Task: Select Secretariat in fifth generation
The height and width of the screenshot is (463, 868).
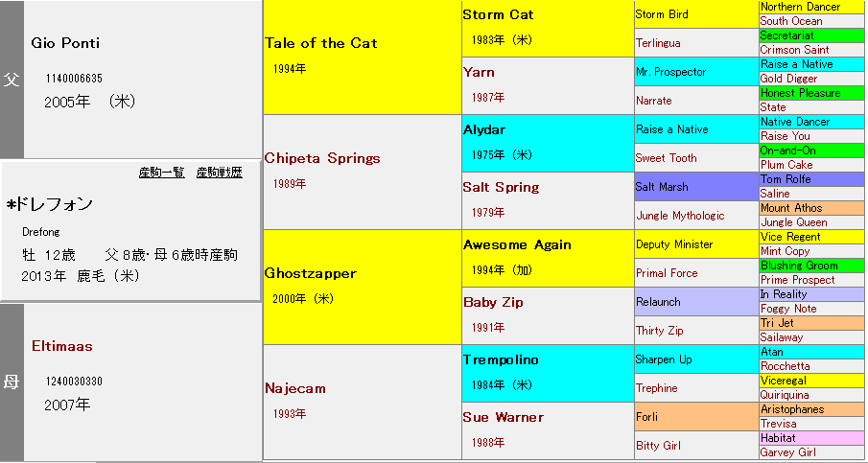Action: tap(789, 35)
